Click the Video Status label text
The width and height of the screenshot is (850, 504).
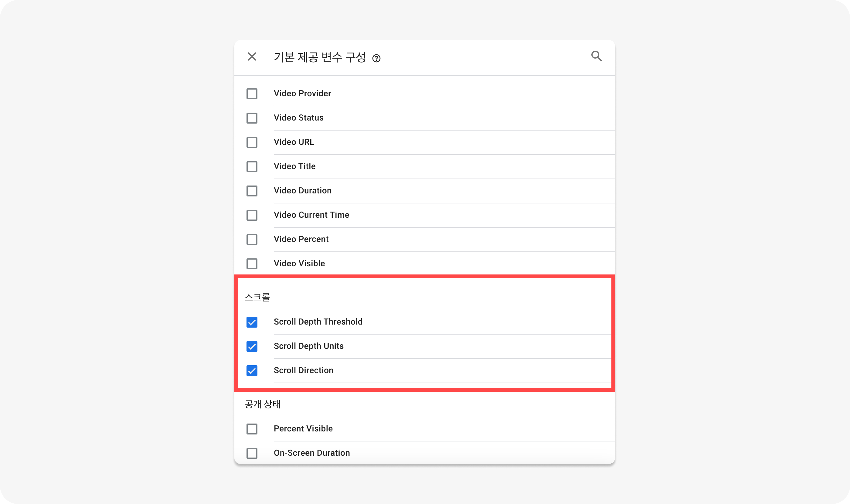pos(298,117)
